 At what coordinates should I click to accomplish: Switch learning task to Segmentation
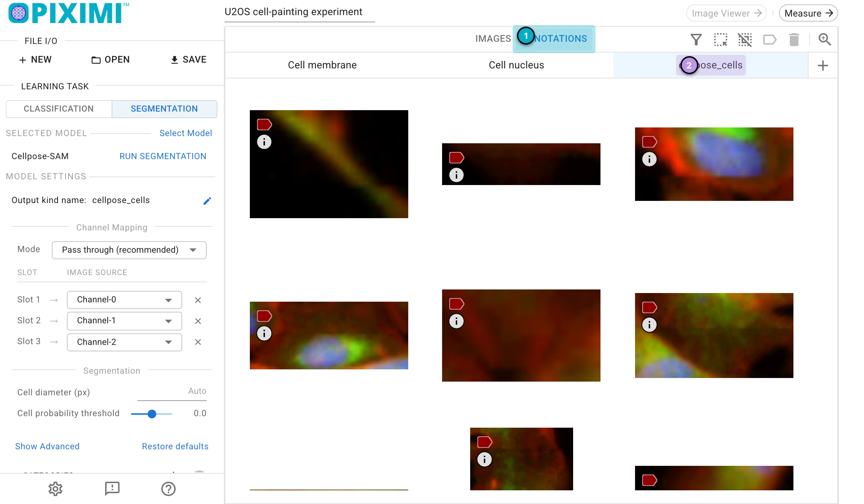coord(164,109)
